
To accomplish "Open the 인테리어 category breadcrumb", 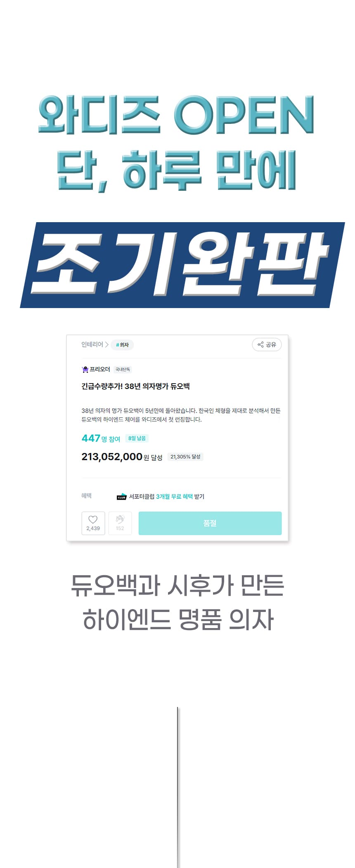I will pyautogui.click(x=92, y=344).
